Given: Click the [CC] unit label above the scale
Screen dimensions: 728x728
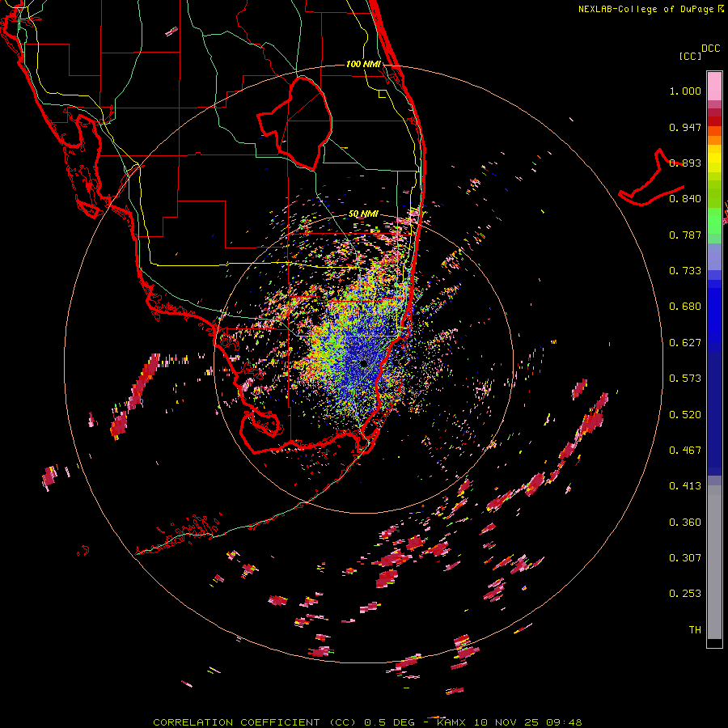Looking at the screenshot, I should click(x=691, y=56).
